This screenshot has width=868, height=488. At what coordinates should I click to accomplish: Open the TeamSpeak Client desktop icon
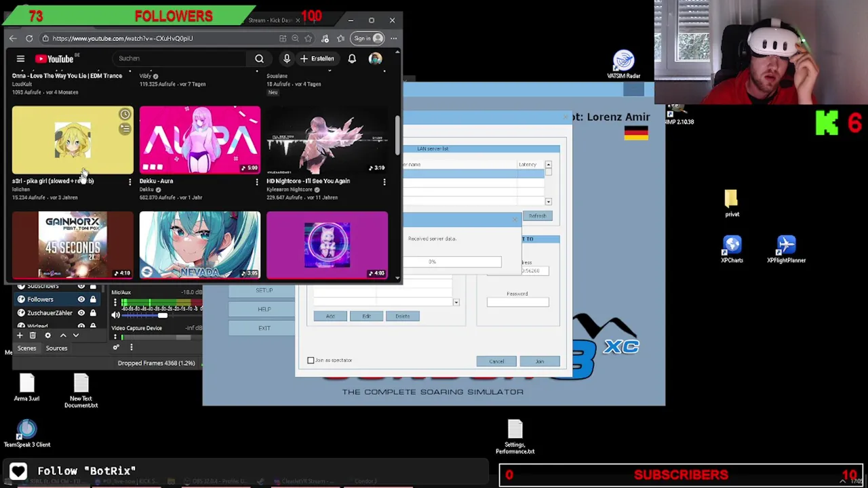tap(27, 434)
